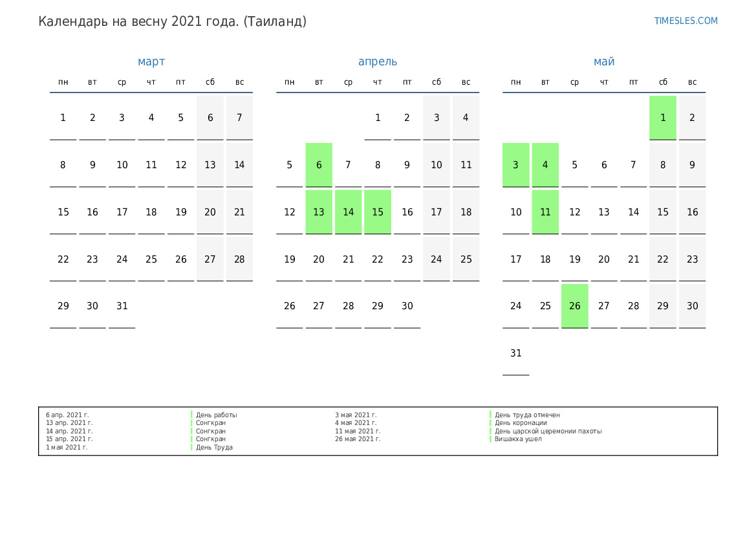
Task: Click May 31 date cell
Action: pyautogui.click(x=515, y=353)
